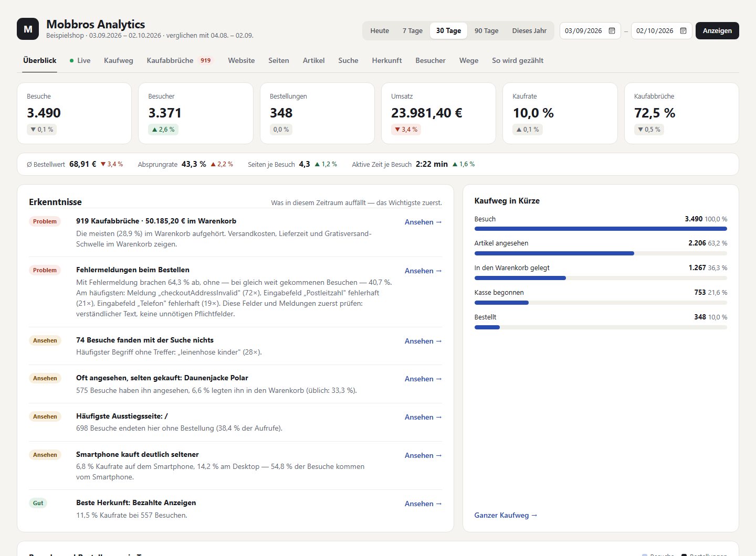This screenshot has height=556, width=756.
Task: Click the Umsatz value 23.981,40 €
Action: [x=427, y=113]
